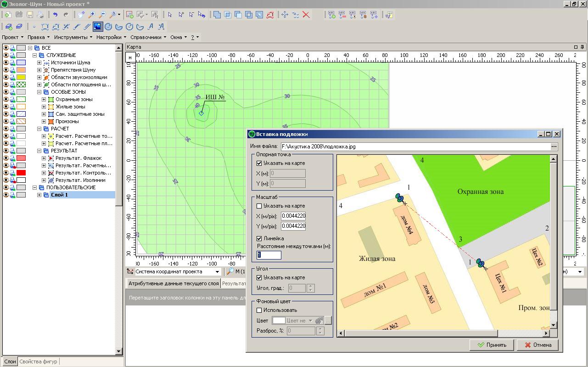
Task: Click the new project icon
Action: pos(8,15)
